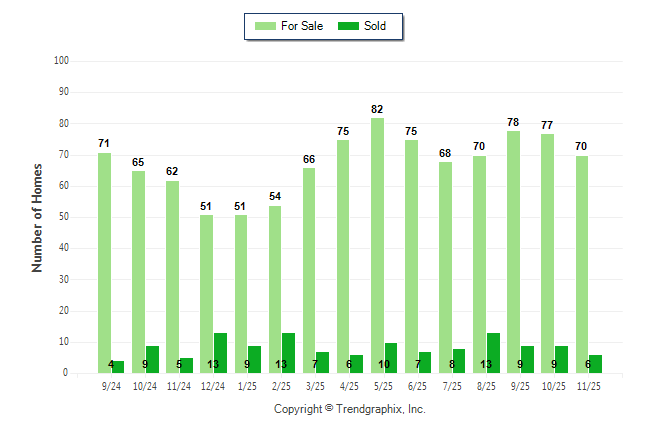Click the 5/25 For Sale bar

377,245
